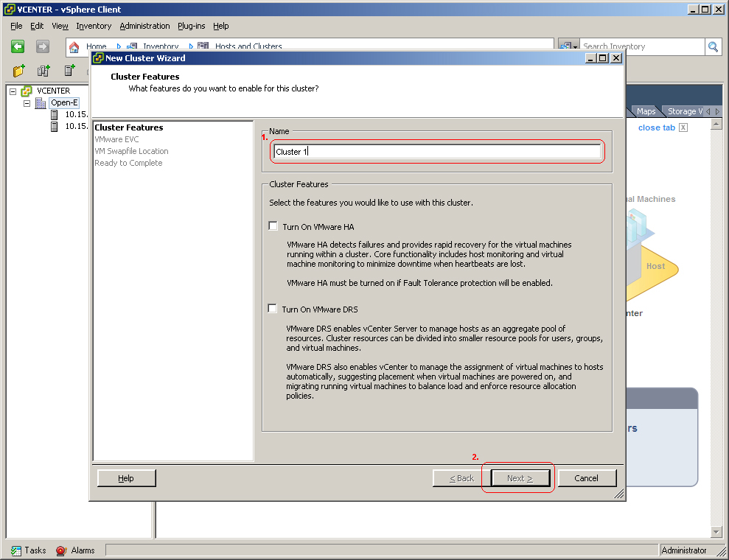Enable the Turn On VMware DRS checkbox
The height and width of the screenshot is (560, 729).
click(x=273, y=309)
